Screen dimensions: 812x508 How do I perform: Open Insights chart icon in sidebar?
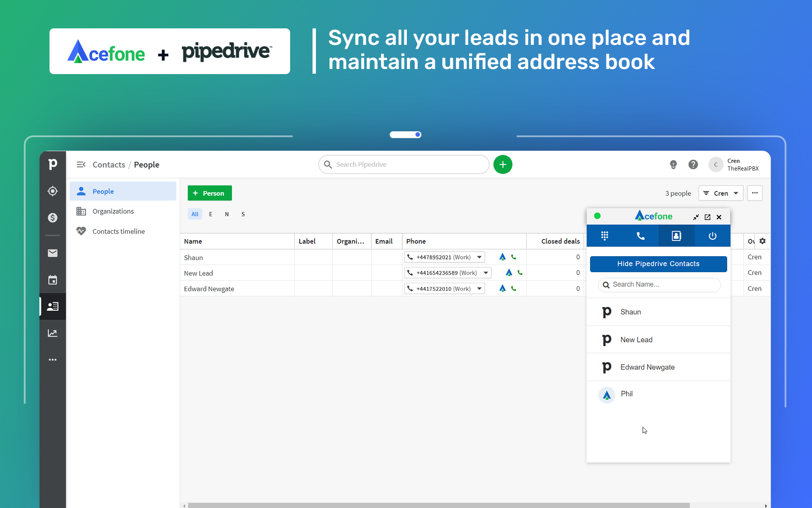click(52, 333)
